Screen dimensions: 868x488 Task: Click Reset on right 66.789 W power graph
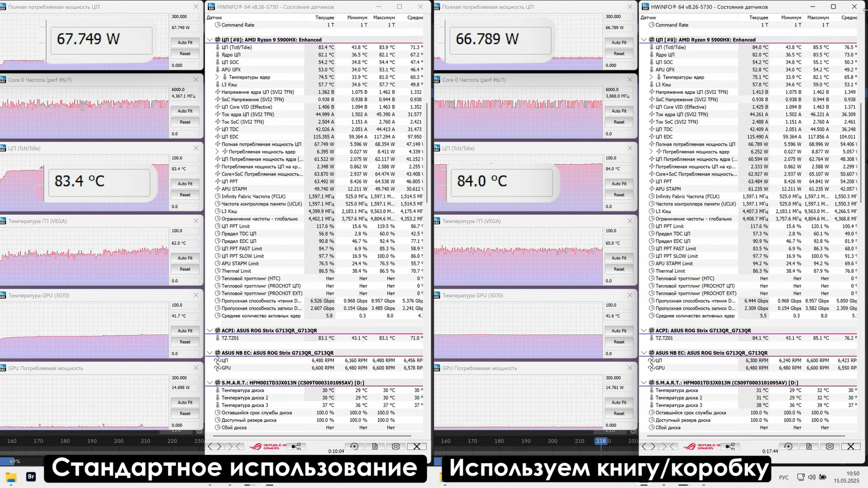pos(619,54)
